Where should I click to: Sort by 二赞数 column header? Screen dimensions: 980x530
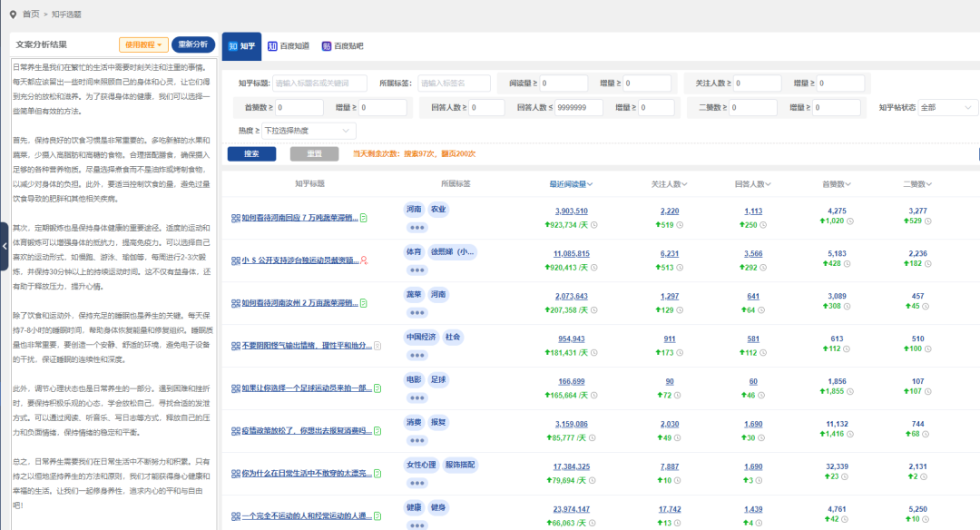[917, 183]
